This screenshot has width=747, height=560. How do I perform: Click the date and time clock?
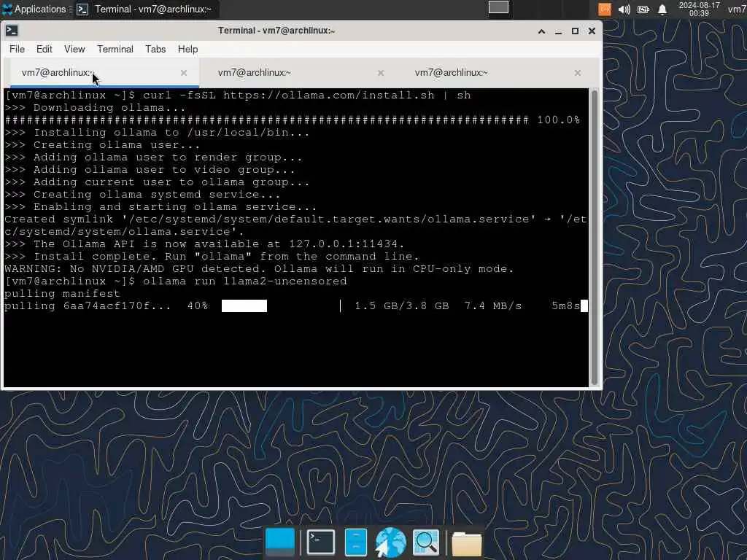click(x=699, y=9)
